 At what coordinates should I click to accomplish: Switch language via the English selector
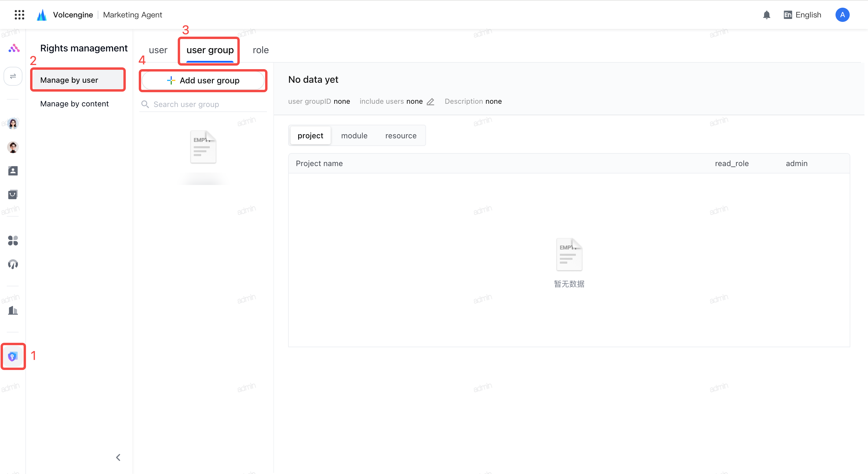coord(802,15)
